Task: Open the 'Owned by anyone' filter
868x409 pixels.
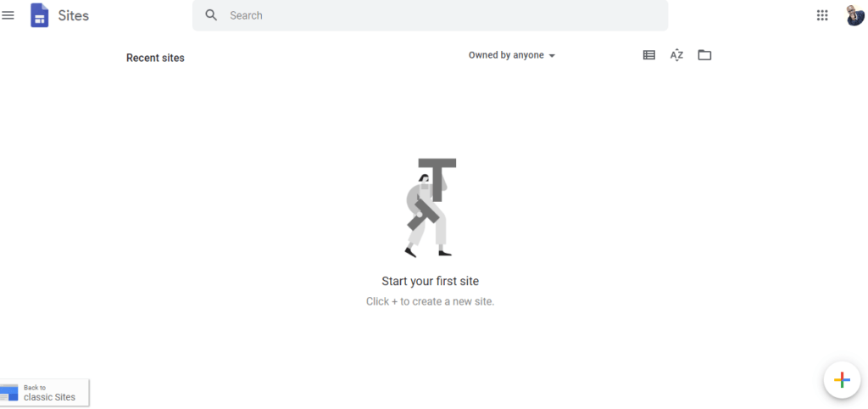Action: 506,55
